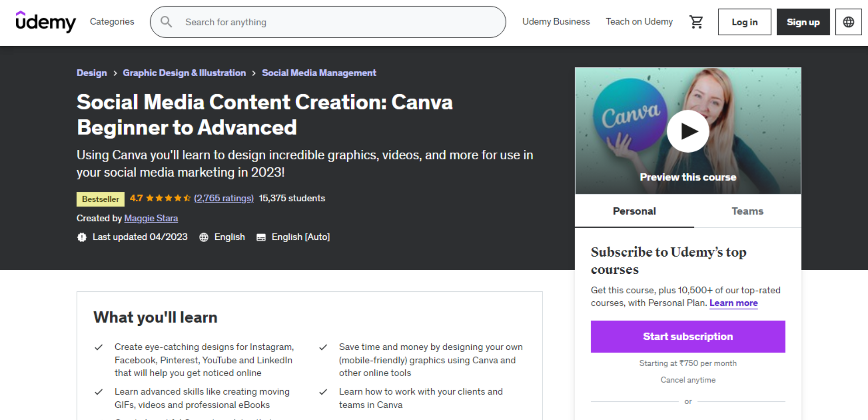Click the What you'll learn heading
Screen dimensions: 868x420
tap(156, 317)
